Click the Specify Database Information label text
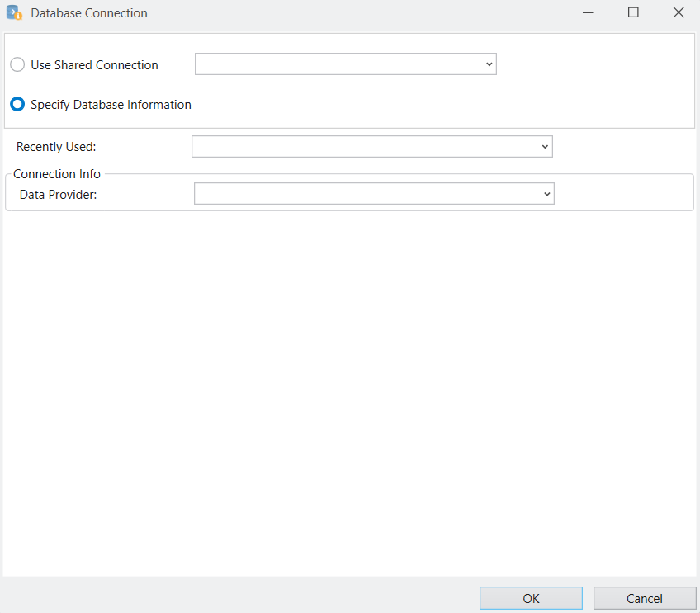The image size is (700, 613). tap(111, 105)
